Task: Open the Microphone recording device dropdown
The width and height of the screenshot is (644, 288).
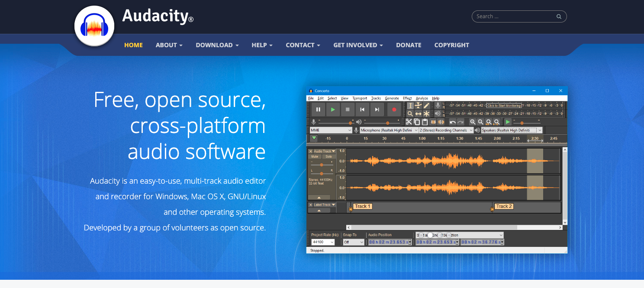Action: [389, 130]
